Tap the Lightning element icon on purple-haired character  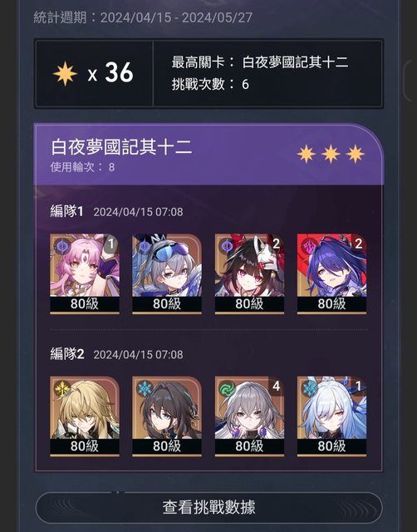click(309, 246)
